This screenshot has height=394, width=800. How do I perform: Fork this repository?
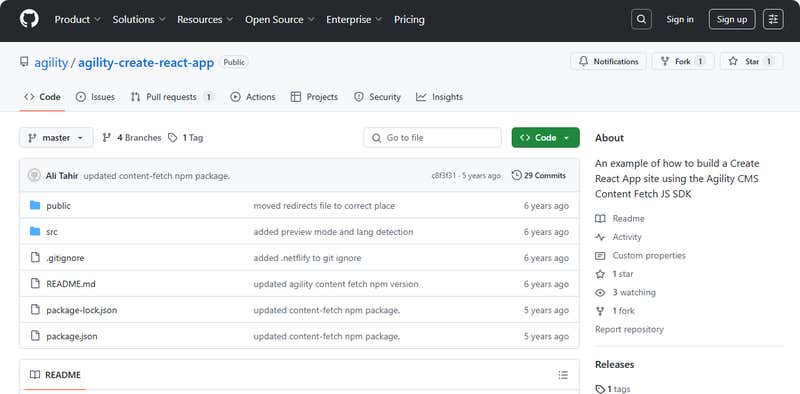(683, 61)
